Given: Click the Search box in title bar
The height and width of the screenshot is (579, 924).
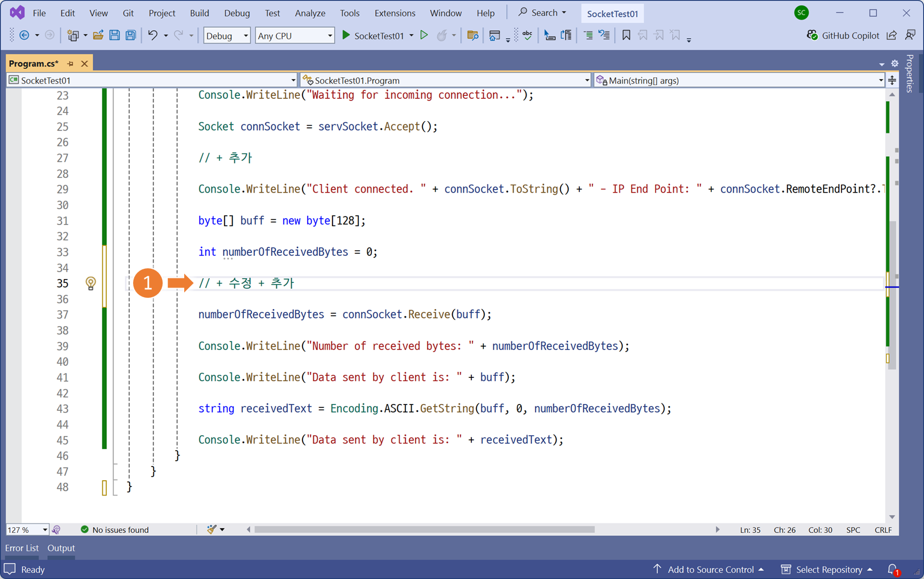Looking at the screenshot, I should tap(542, 13).
